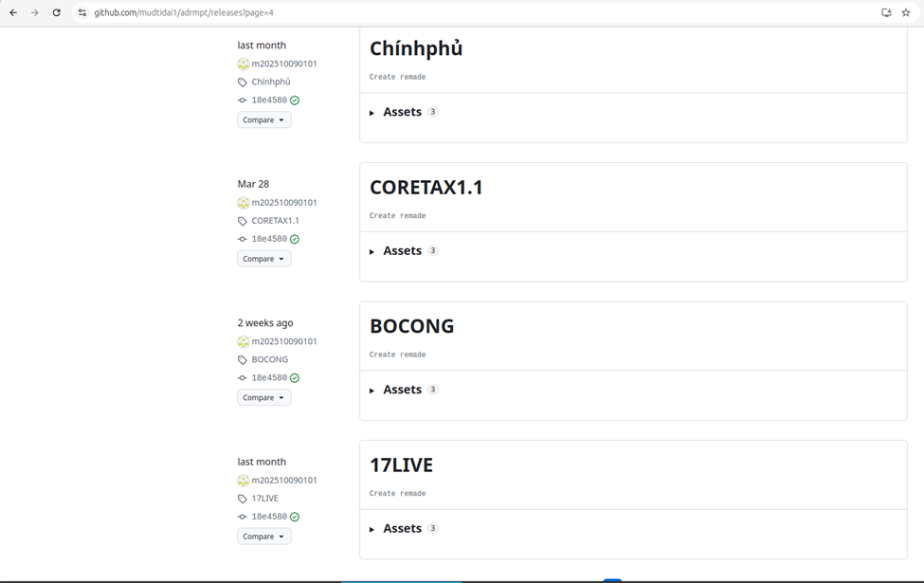
Task: Open the 17LIVE tag link
Action: [265, 498]
